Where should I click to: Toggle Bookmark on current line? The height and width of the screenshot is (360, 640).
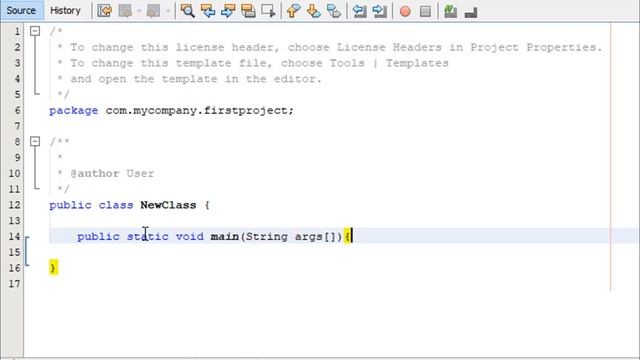point(334,11)
